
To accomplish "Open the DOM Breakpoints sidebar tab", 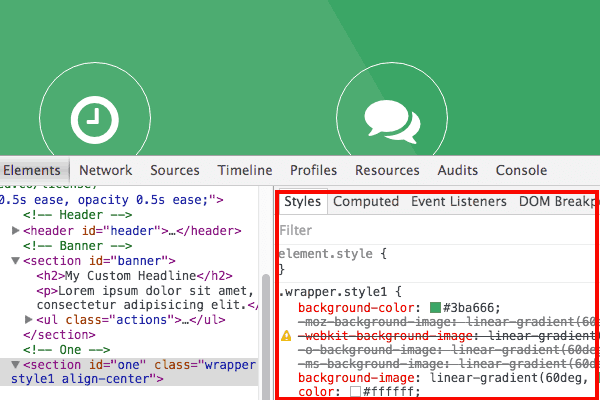I will point(558,202).
